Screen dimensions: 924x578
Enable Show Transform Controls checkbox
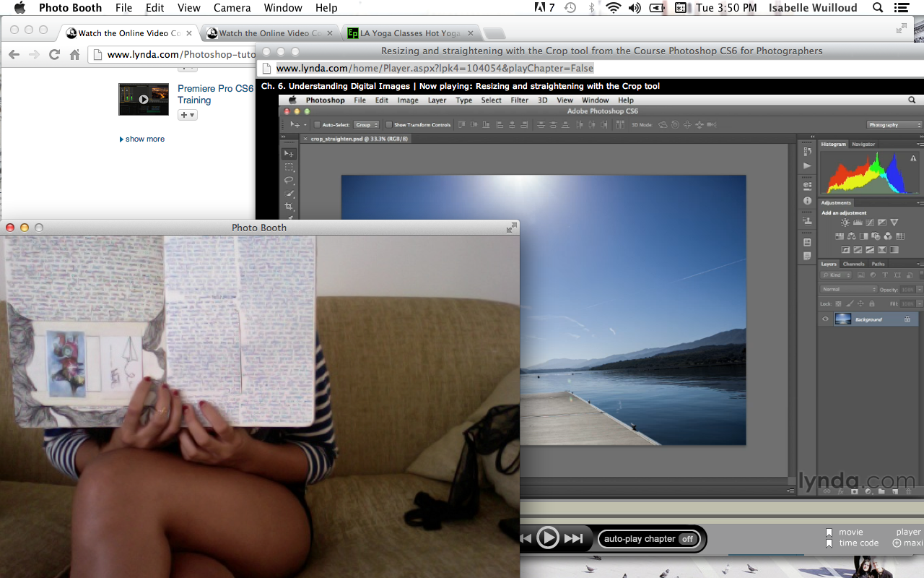tap(389, 125)
